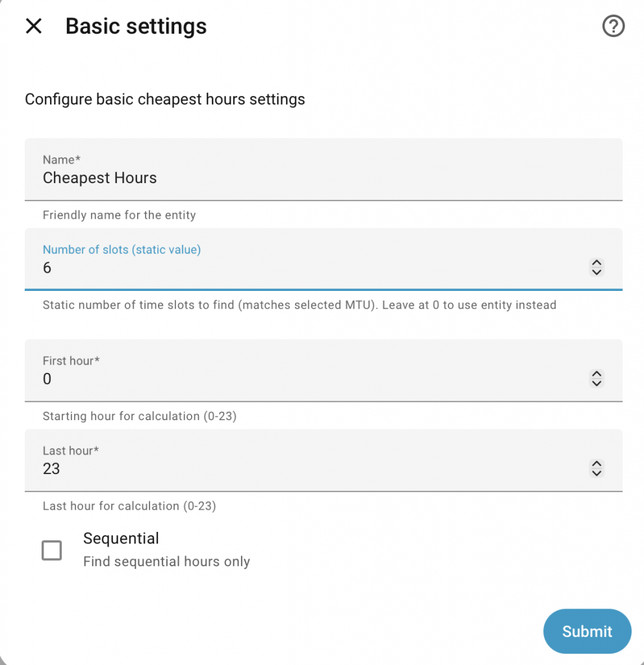Screen dimensions: 644x665
Task: Click 'Find sequential hours only' description
Action: (x=166, y=562)
